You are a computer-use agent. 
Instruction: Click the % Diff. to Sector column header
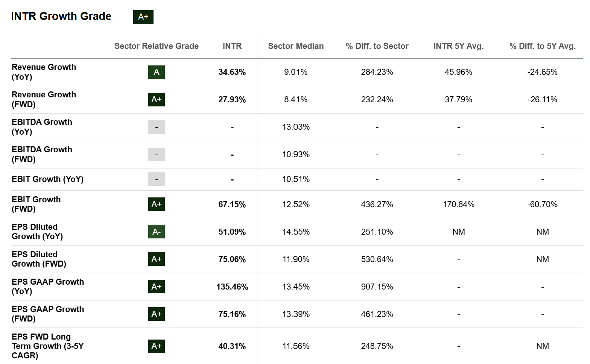coord(377,46)
